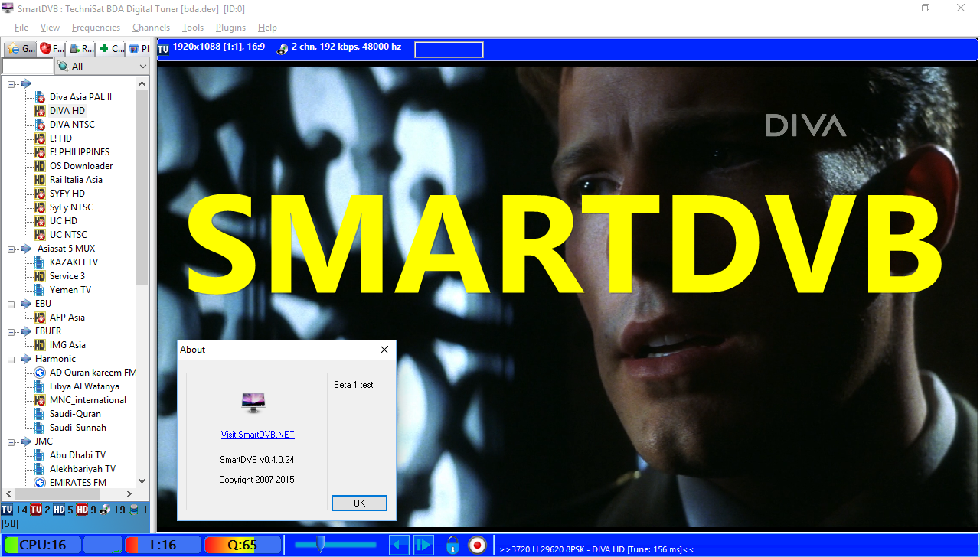Collapse the top provider tree node

tap(11, 83)
